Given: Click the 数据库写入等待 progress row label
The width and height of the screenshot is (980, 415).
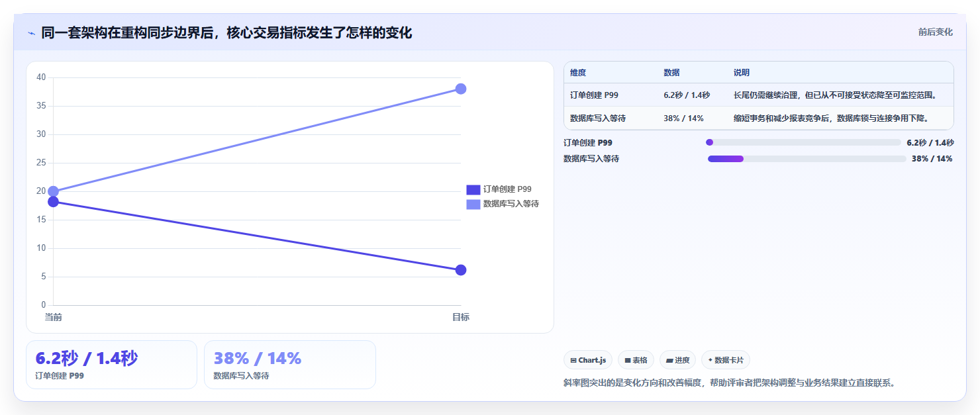Looking at the screenshot, I should pos(591,159).
